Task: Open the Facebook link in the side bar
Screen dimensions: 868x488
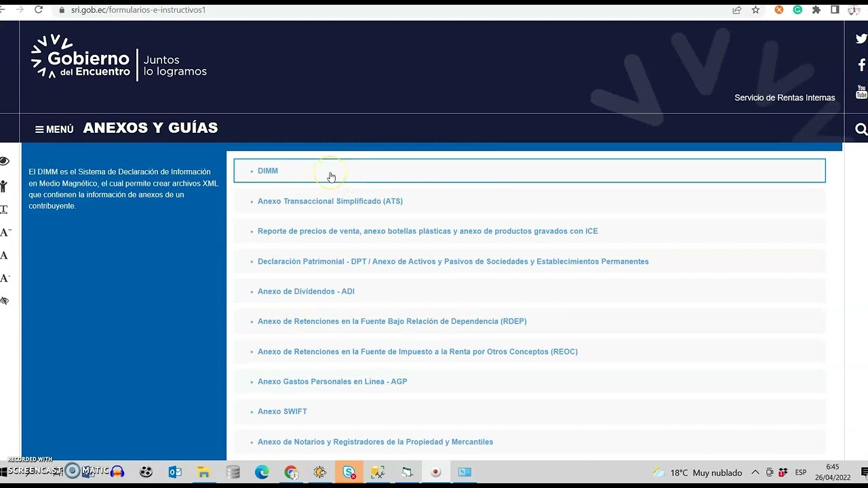Action: tap(862, 65)
